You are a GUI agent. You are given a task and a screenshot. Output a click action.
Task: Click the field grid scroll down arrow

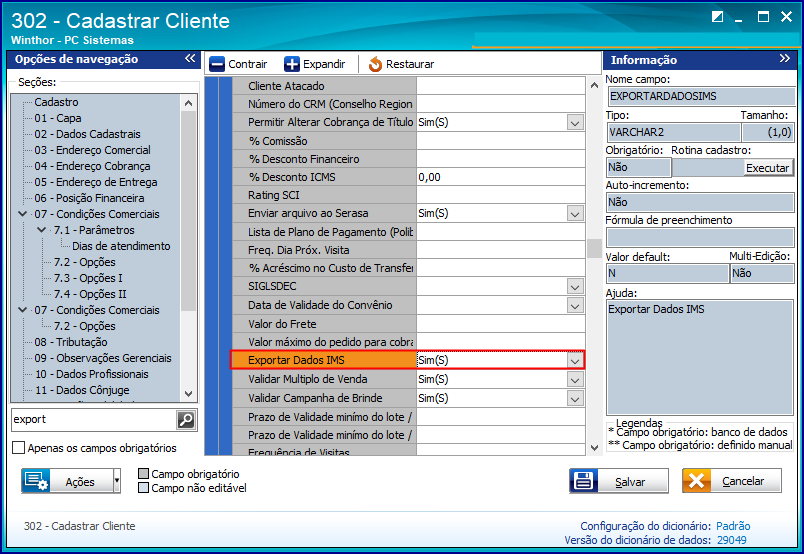[x=594, y=448]
